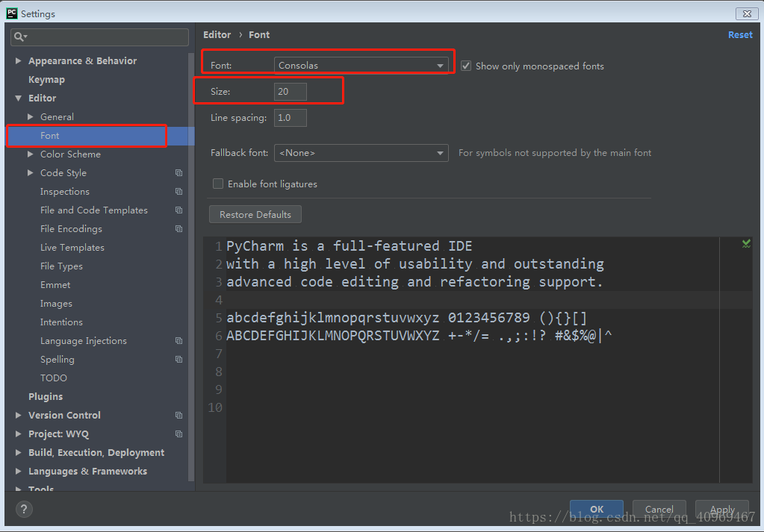Screen dimensions: 764x532
Task: Click the help question mark icon
Action: [x=24, y=509]
